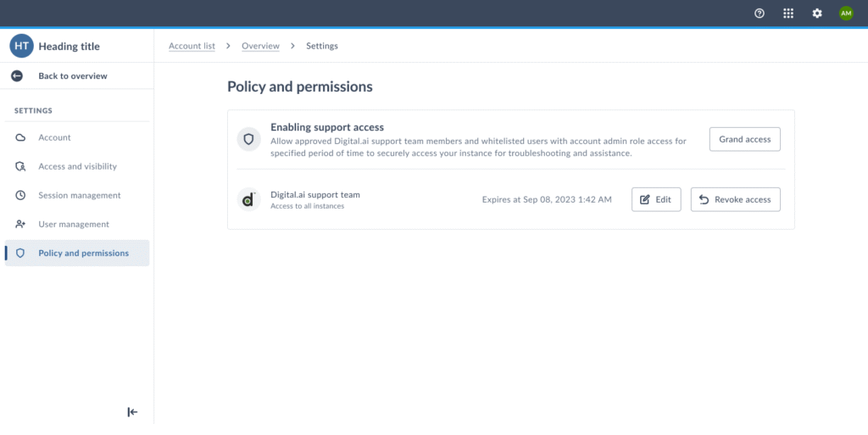
Task: Click the AM user avatar
Action: point(846,14)
